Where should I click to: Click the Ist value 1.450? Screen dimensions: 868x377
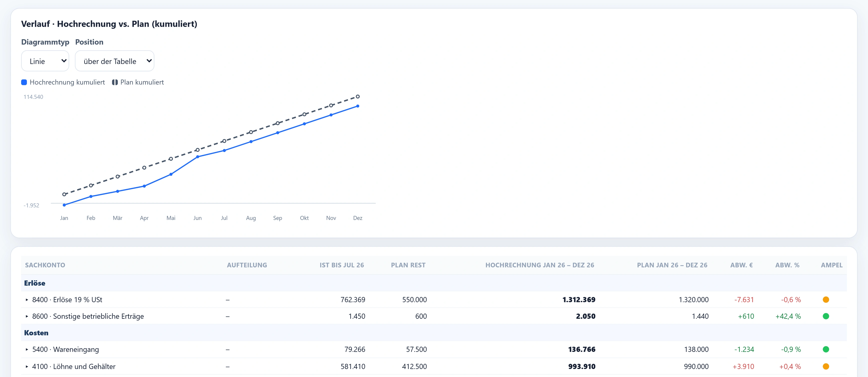357,316
